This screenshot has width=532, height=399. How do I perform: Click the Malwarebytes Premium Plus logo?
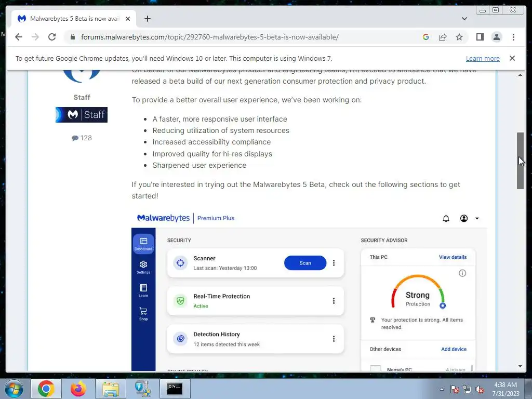pyautogui.click(x=185, y=218)
